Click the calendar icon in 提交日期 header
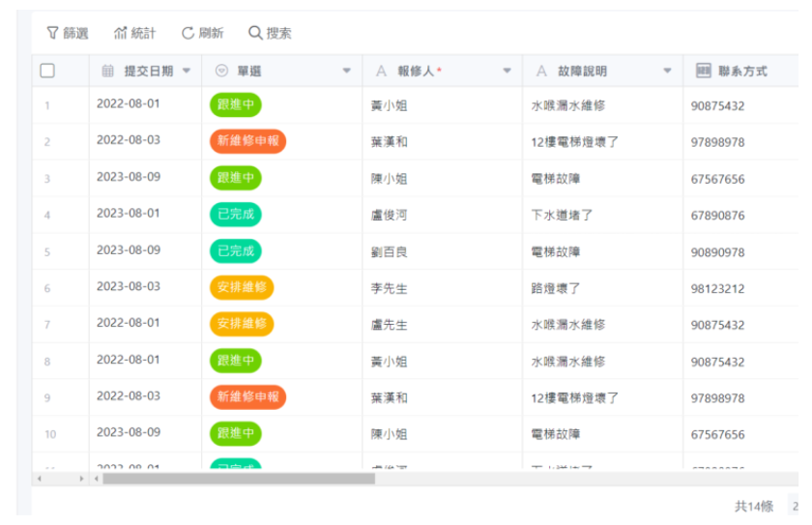This screenshot has width=812, height=525. 107,71
